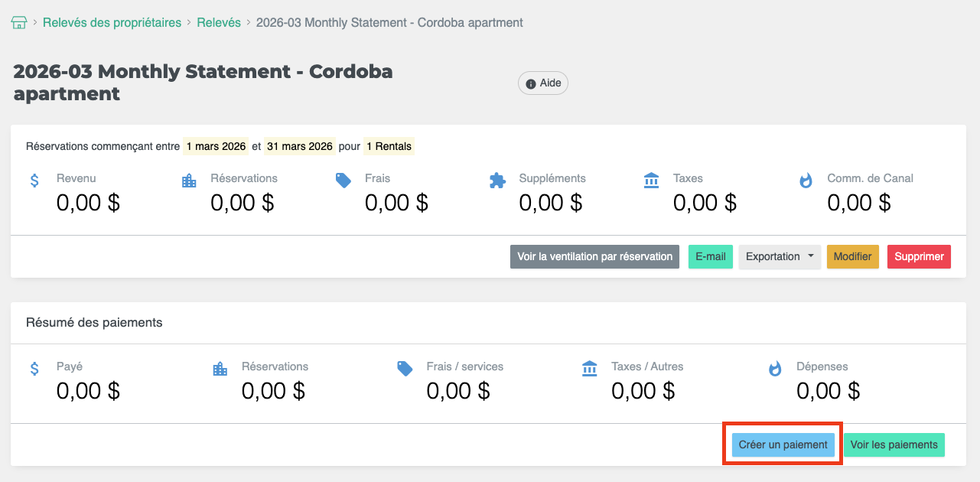
Task: Click the home storefront icon in breadcrumb
Action: 19,23
